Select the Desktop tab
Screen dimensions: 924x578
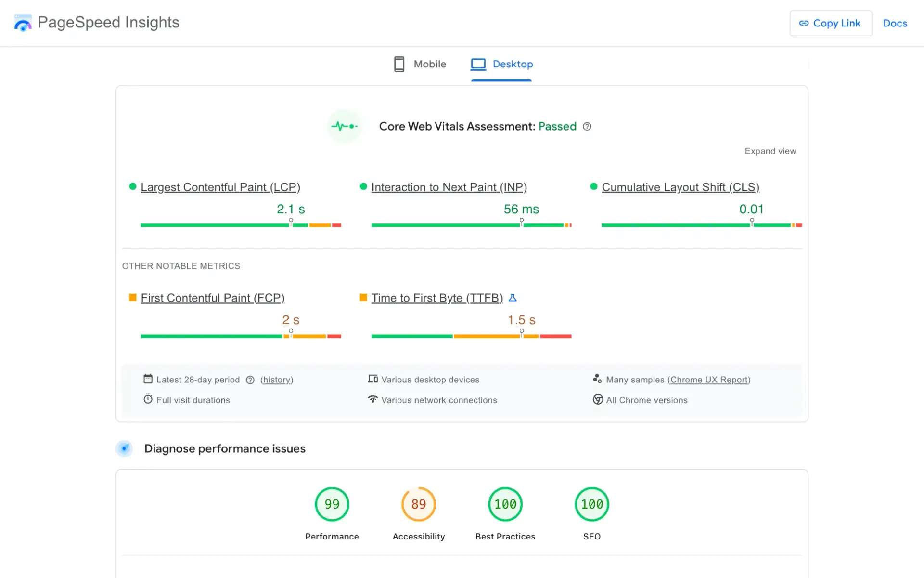point(501,65)
